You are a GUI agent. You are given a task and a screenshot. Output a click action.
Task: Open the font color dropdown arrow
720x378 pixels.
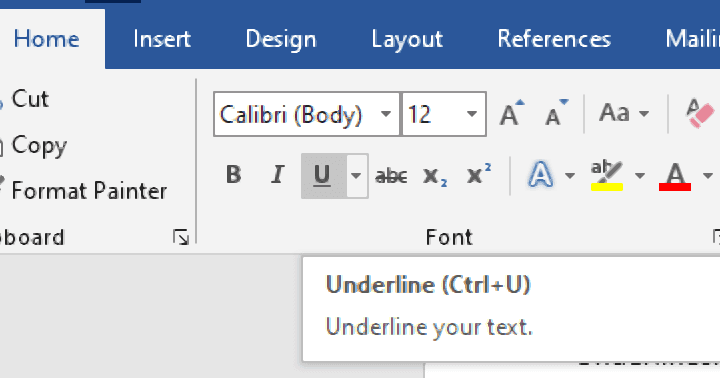[708, 176]
